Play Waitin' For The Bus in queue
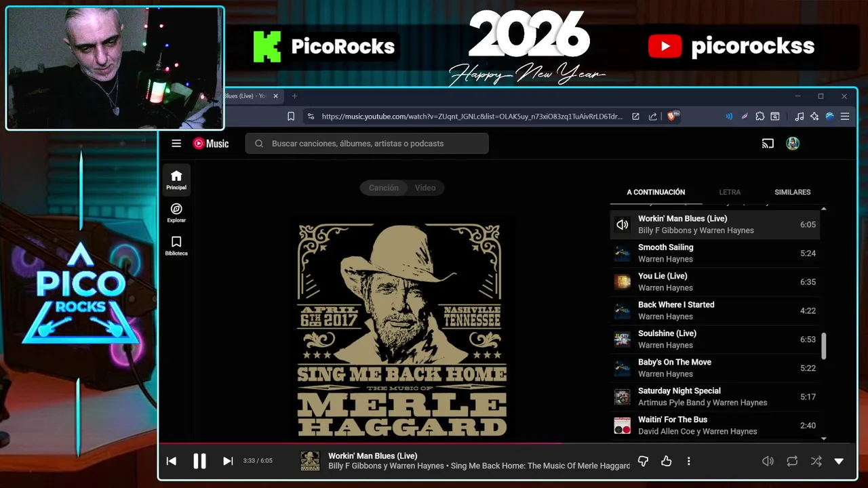 coord(715,426)
